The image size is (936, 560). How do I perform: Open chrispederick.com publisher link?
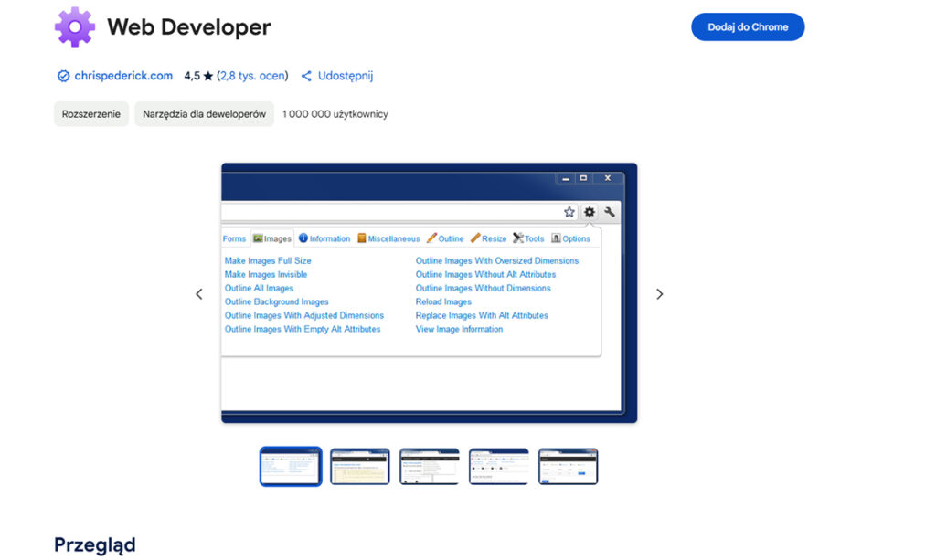pyautogui.click(x=123, y=76)
